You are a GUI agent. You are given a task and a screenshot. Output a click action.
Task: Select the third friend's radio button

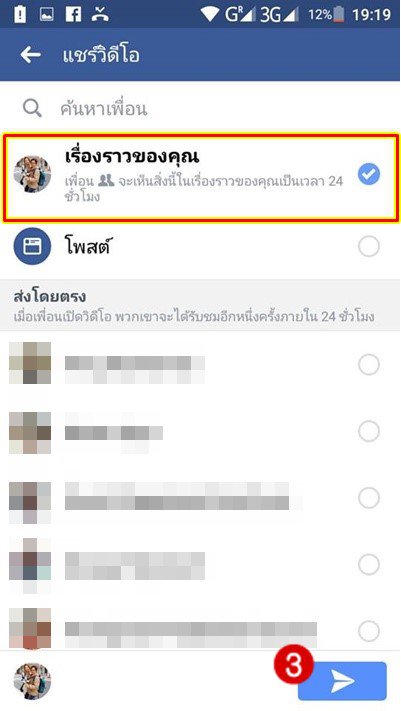[369, 498]
